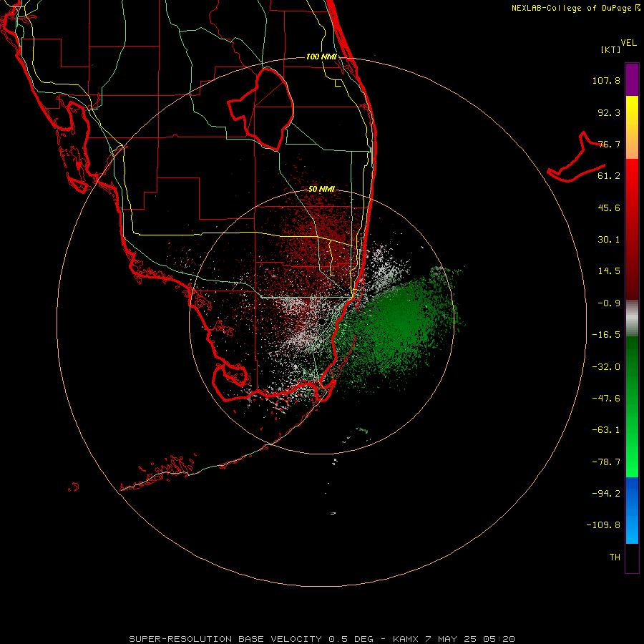Image resolution: width=644 pixels, height=644 pixels.
Task: Click the Grand Bahama island outline
Action: point(576,157)
